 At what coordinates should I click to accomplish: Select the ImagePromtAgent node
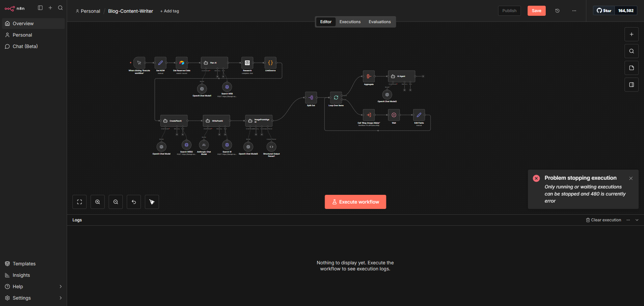(259, 121)
